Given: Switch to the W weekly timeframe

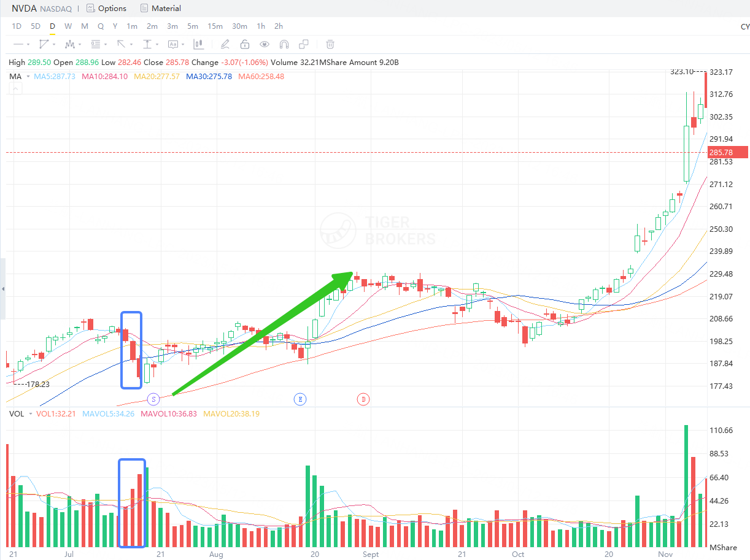Looking at the screenshot, I should pyautogui.click(x=68, y=26).
